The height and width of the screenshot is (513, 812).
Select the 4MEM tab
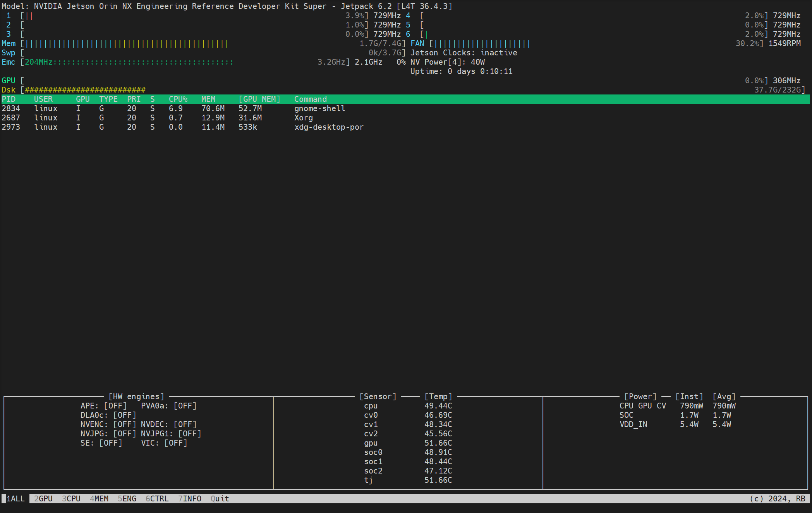99,499
